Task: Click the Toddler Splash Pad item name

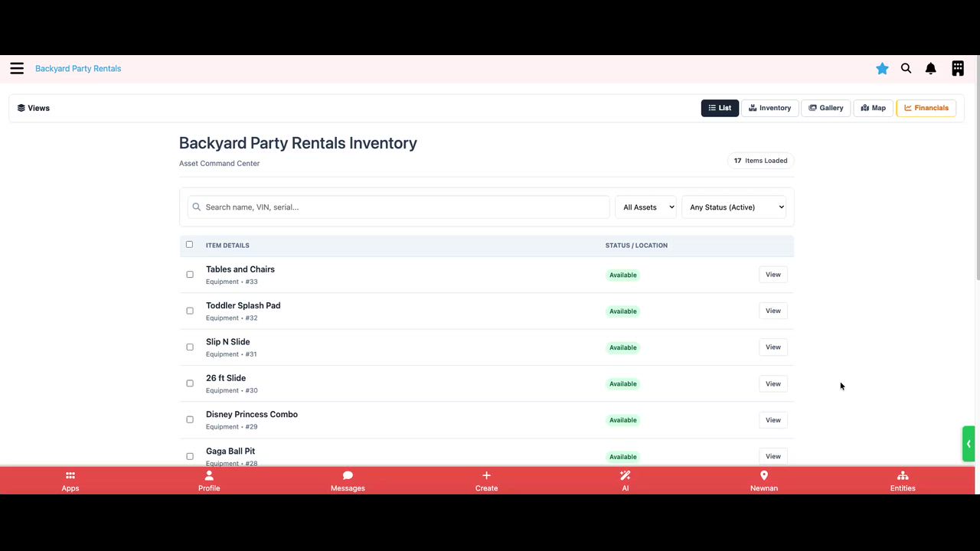Action: pos(243,305)
